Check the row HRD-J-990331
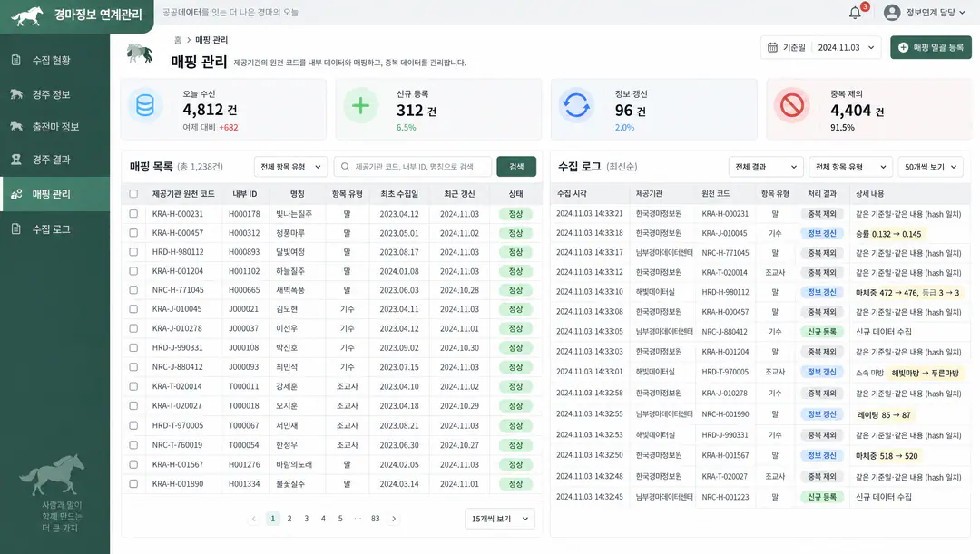 pyautogui.click(x=133, y=347)
